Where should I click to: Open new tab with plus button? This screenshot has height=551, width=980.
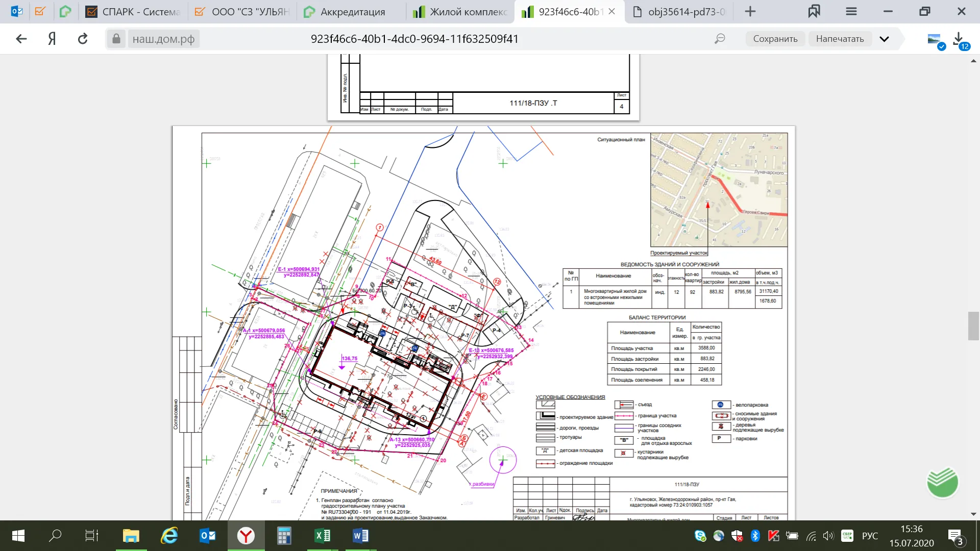[750, 11]
